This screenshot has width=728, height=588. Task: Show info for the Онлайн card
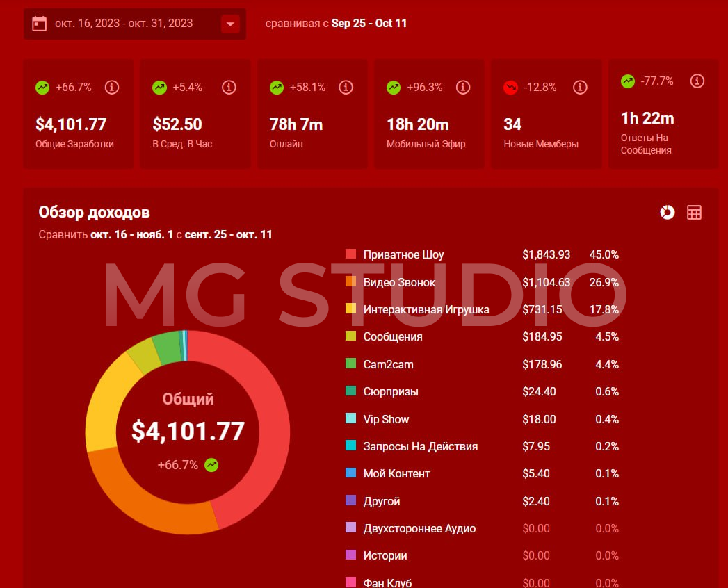pyautogui.click(x=346, y=88)
